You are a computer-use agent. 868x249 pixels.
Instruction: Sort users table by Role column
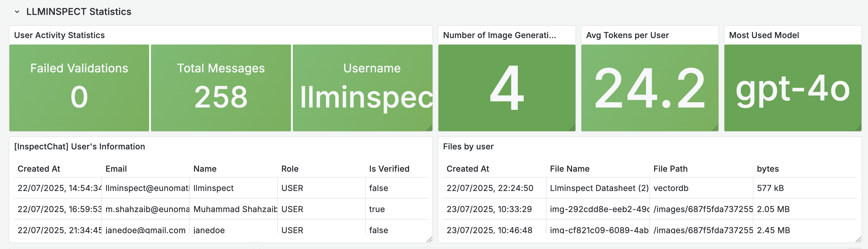290,169
